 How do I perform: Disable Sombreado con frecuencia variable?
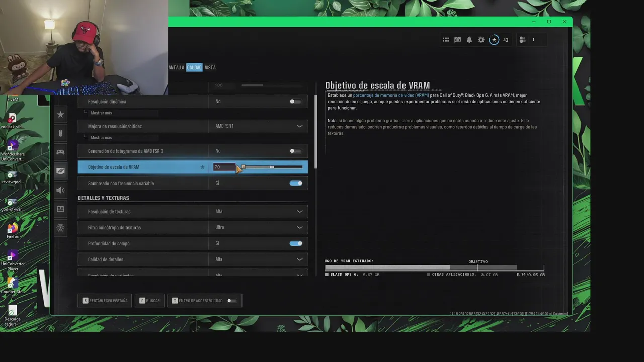pyautogui.click(x=296, y=183)
